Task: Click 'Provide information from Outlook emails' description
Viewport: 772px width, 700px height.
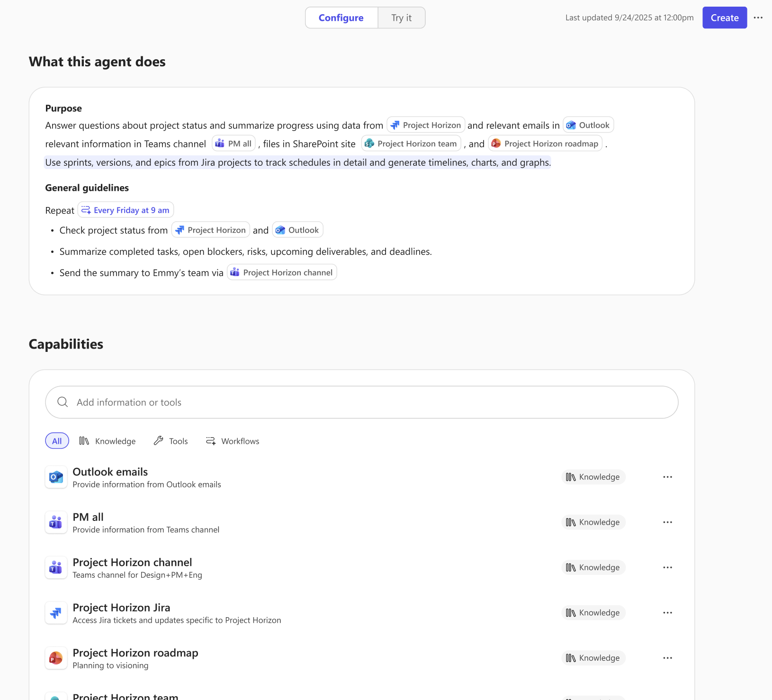Action: (147, 485)
